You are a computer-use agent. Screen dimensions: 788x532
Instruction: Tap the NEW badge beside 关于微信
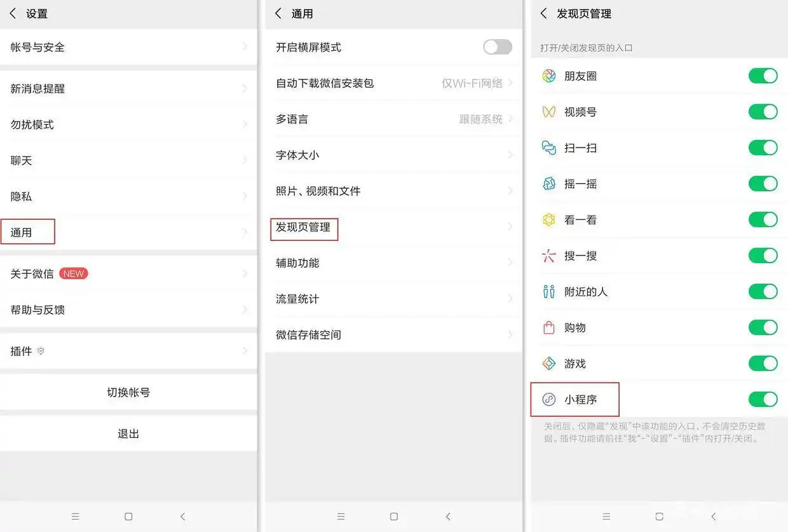pos(73,273)
